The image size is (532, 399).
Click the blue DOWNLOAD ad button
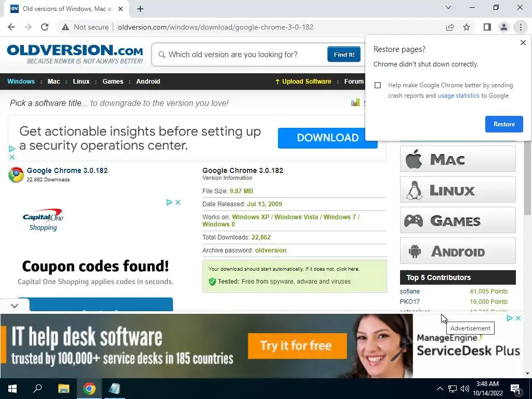click(327, 138)
